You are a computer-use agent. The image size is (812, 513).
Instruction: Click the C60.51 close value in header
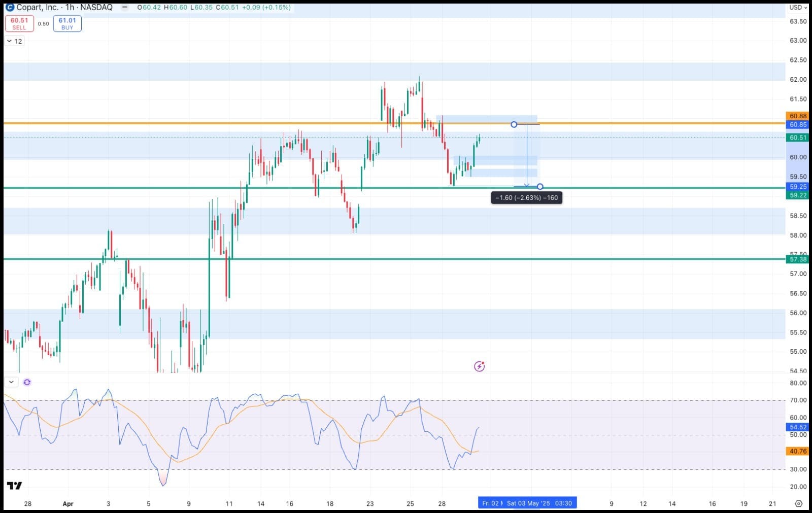coord(227,8)
